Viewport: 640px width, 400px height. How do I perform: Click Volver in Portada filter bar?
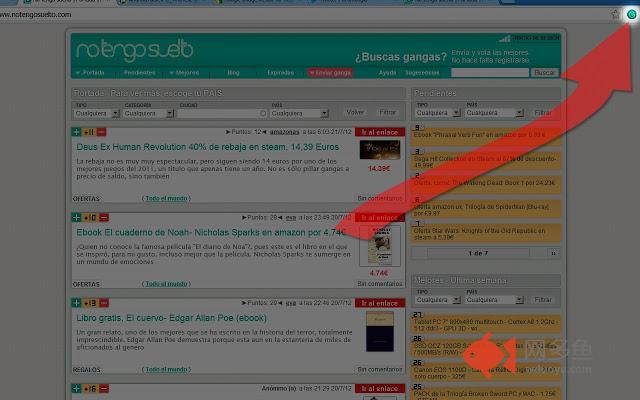[x=355, y=112]
